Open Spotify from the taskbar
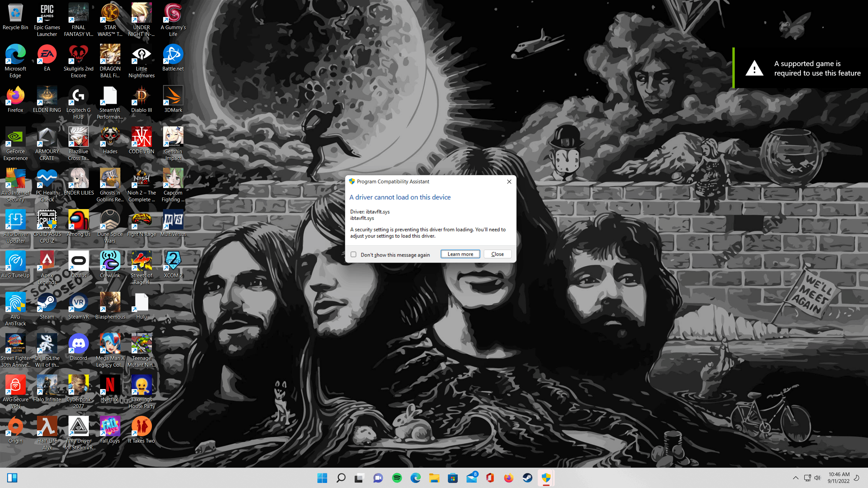Screen dimensions: 868x488 [x=397, y=478]
